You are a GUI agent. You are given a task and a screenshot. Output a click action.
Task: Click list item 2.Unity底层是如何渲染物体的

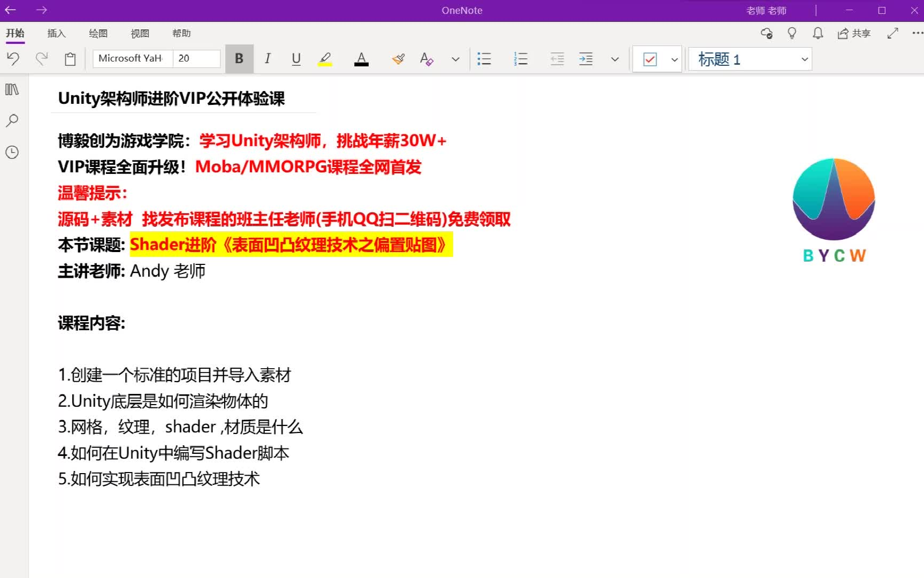(x=163, y=401)
